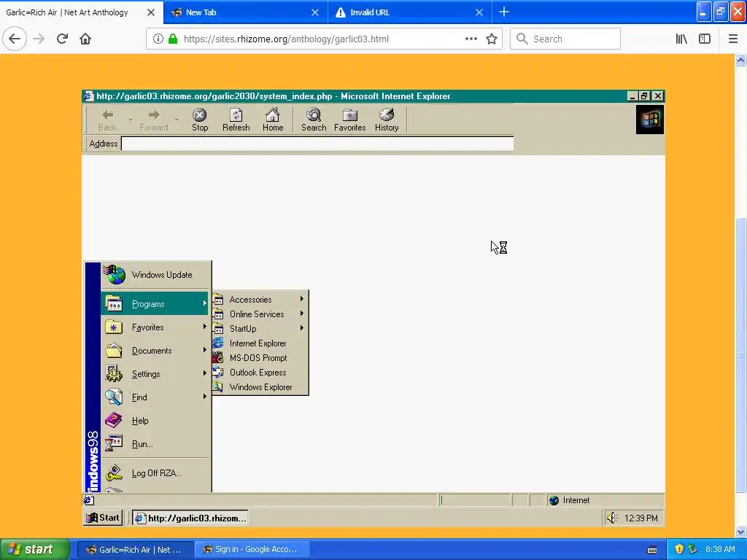The height and width of the screenshot is (560, 747).
Task: Click the Firefox Search box
Action: [565, 39]
